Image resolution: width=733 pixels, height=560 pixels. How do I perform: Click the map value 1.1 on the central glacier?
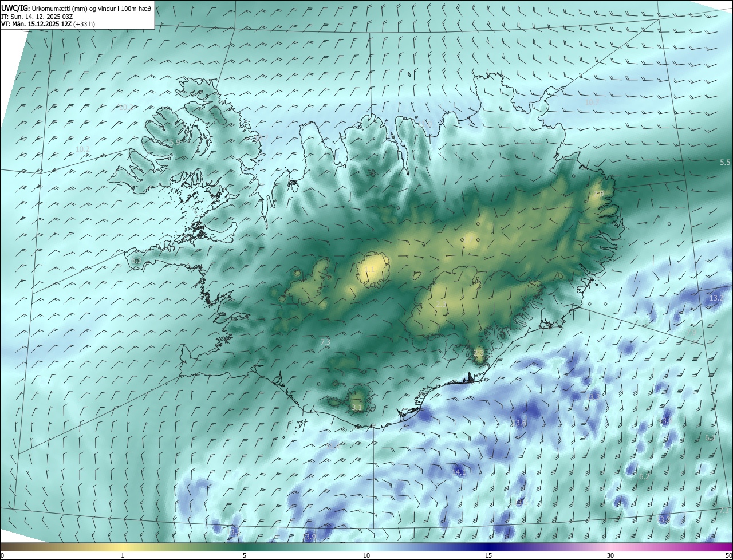[x=369, y=269]
